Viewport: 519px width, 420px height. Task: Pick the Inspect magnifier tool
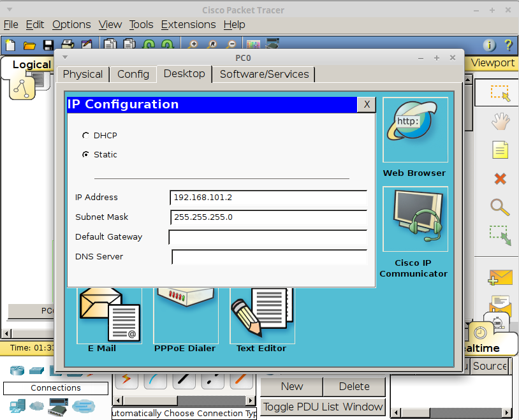click(x=500, y=207)
